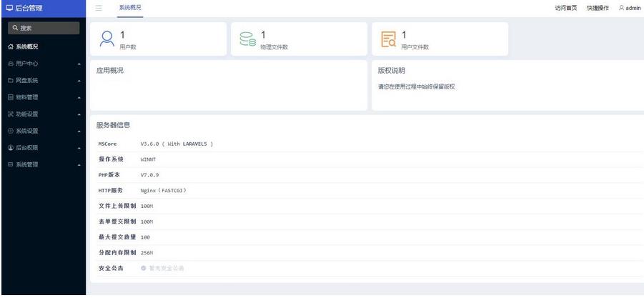Click the 版权说明 panel heading

(392, 71)
